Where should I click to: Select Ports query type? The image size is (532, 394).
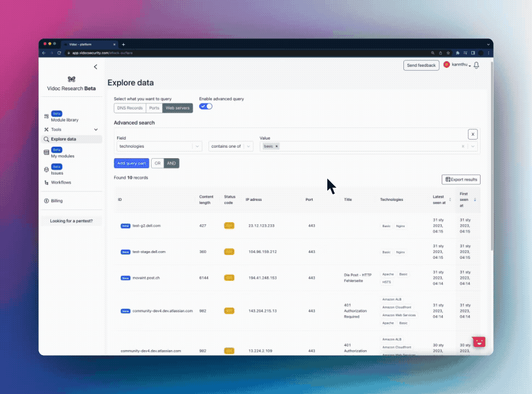[154, 108]
